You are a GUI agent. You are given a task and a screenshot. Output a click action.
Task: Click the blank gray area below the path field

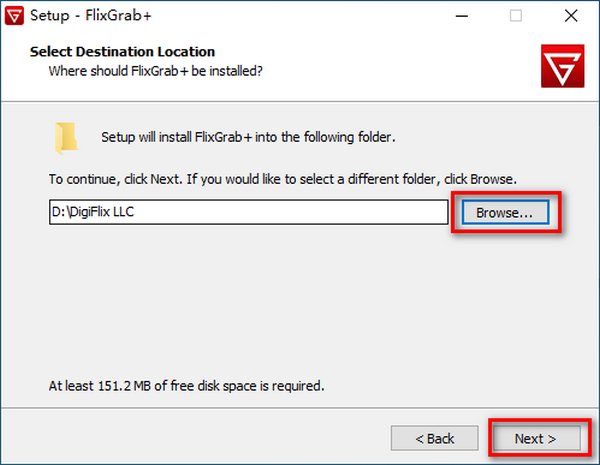tap(300, 300)
